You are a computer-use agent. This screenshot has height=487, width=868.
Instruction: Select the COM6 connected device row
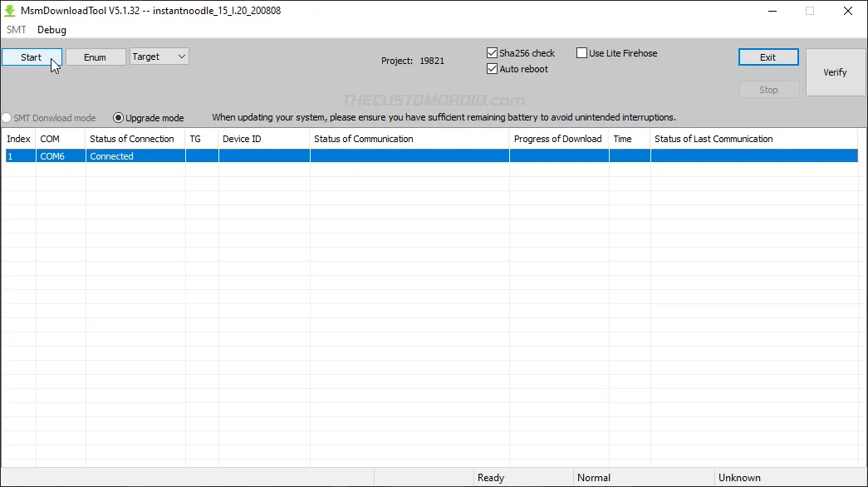point(332,156)
